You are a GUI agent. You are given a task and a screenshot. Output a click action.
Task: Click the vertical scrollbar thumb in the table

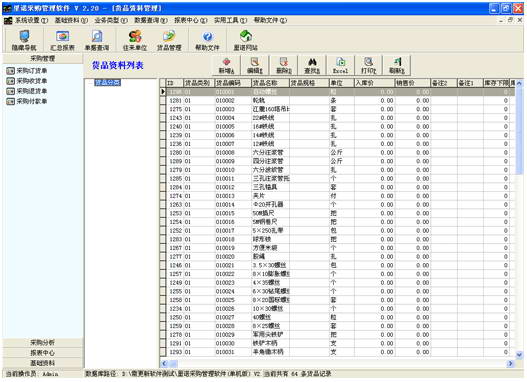tap(519, 131)
